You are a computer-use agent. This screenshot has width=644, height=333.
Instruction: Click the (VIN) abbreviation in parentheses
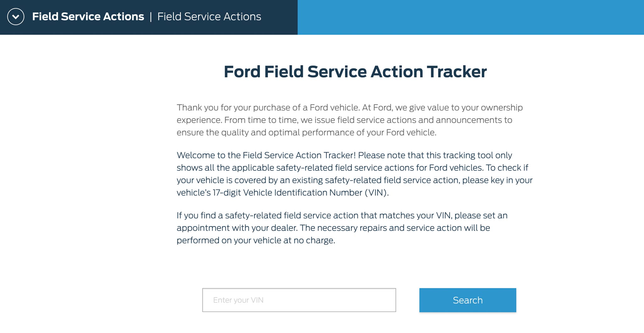coord(376,193)
